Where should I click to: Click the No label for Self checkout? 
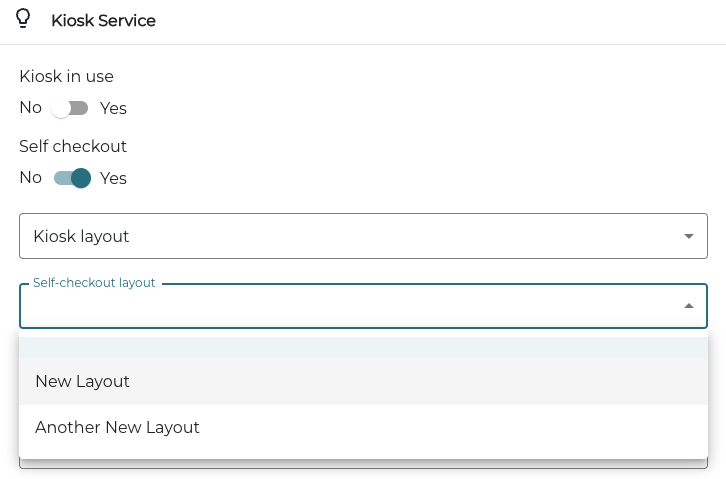31,178
